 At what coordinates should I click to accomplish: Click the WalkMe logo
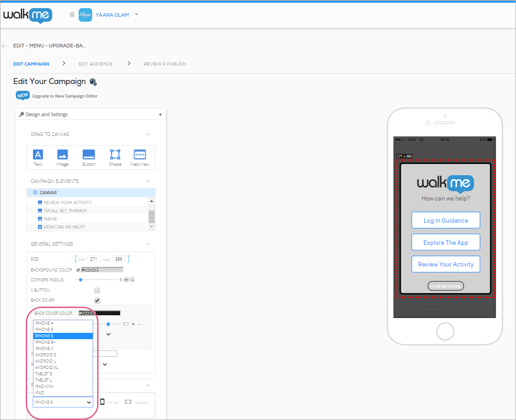(x=28, y=15)
